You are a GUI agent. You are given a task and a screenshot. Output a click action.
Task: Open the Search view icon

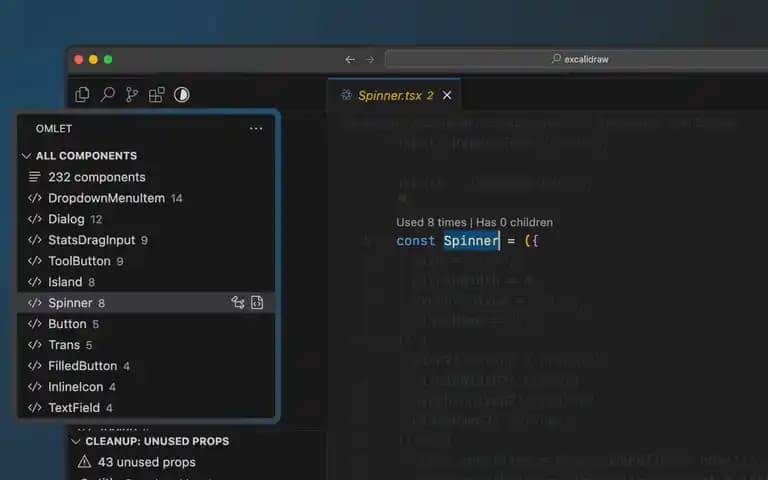(107, 95)
